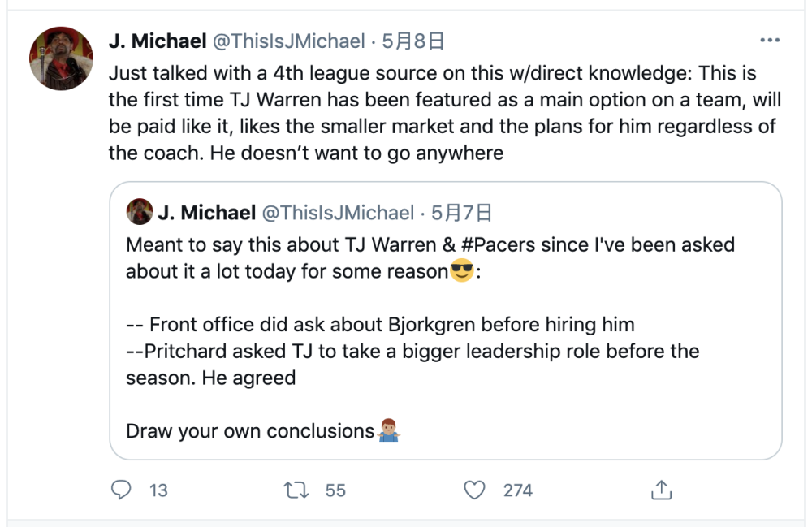
Task: Open the more options ellipsis menu
Action: 769,41
